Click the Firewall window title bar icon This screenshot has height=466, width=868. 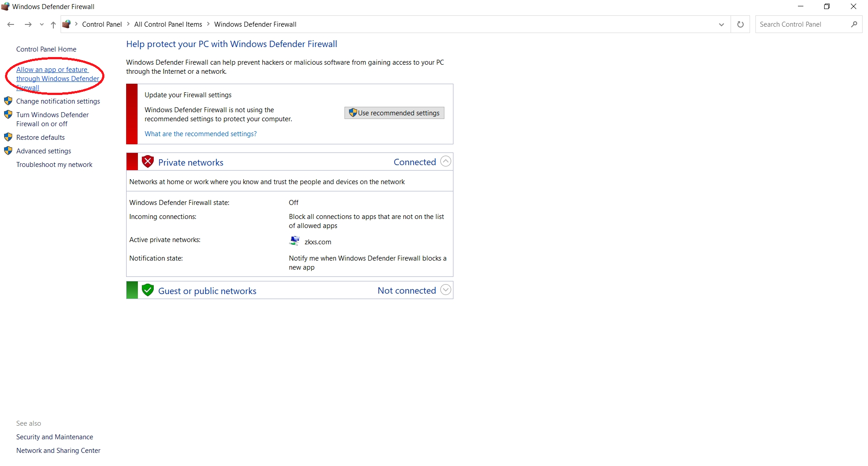click(x=5, y=6)
